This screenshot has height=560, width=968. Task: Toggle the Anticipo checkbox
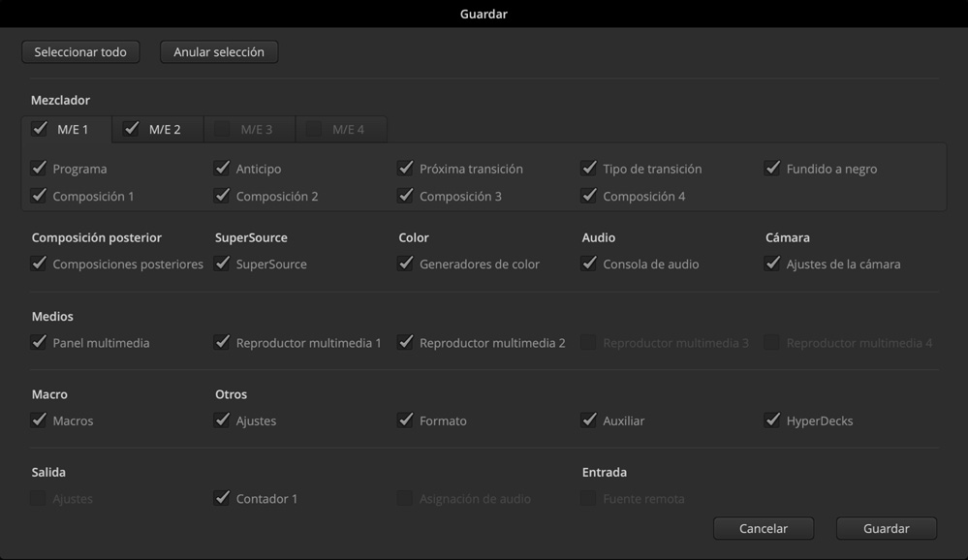(222, 169)
